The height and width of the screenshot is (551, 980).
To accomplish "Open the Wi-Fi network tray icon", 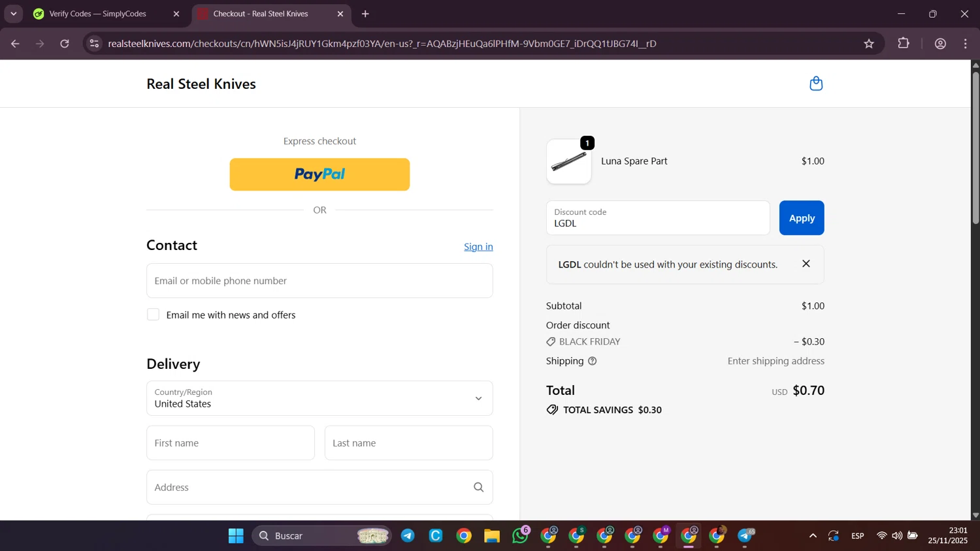I will [x=881, y=536].
